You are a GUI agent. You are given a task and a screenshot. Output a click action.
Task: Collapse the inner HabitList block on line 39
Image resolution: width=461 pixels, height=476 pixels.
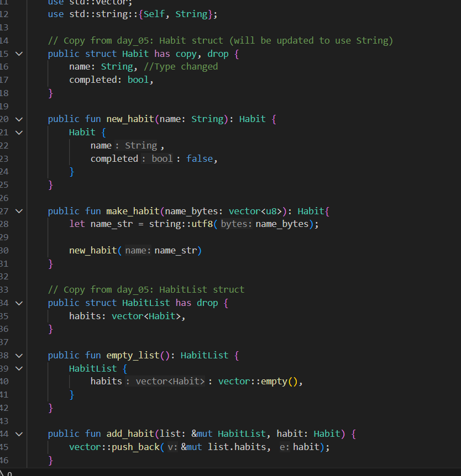(x=19, y=368)
